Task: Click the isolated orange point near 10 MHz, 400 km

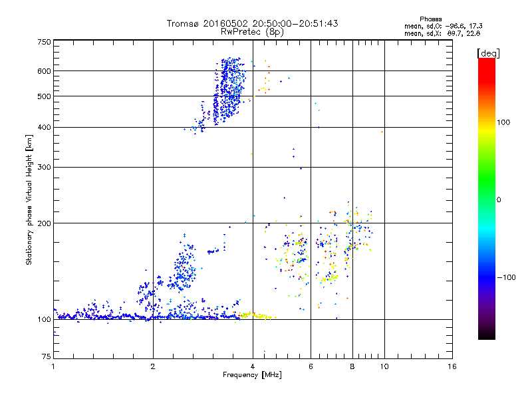Action: (x=382, y=132)
